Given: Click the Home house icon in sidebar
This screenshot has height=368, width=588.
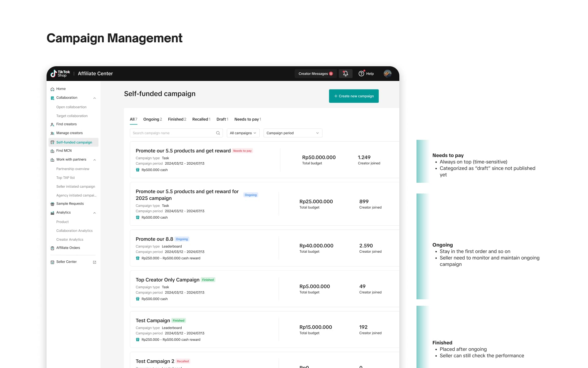Looking at the screenshot, I should [x=52, y=89].
